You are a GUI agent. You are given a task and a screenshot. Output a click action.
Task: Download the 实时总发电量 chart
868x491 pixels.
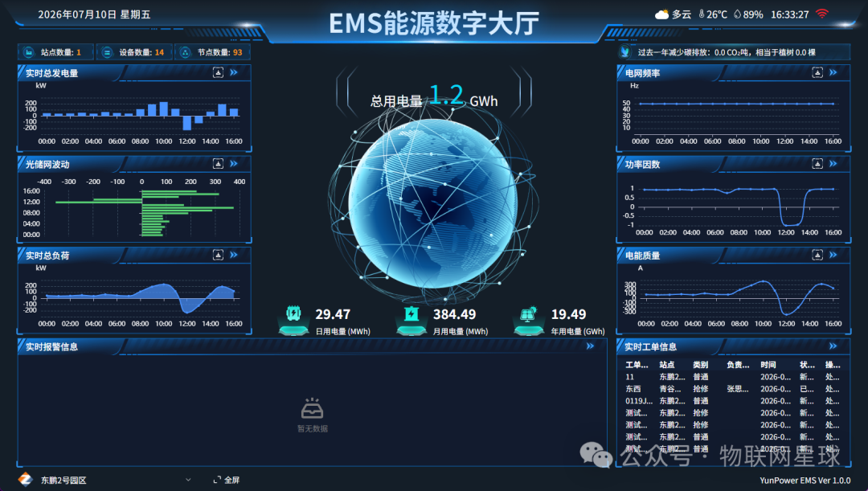[x=218, y=72]
